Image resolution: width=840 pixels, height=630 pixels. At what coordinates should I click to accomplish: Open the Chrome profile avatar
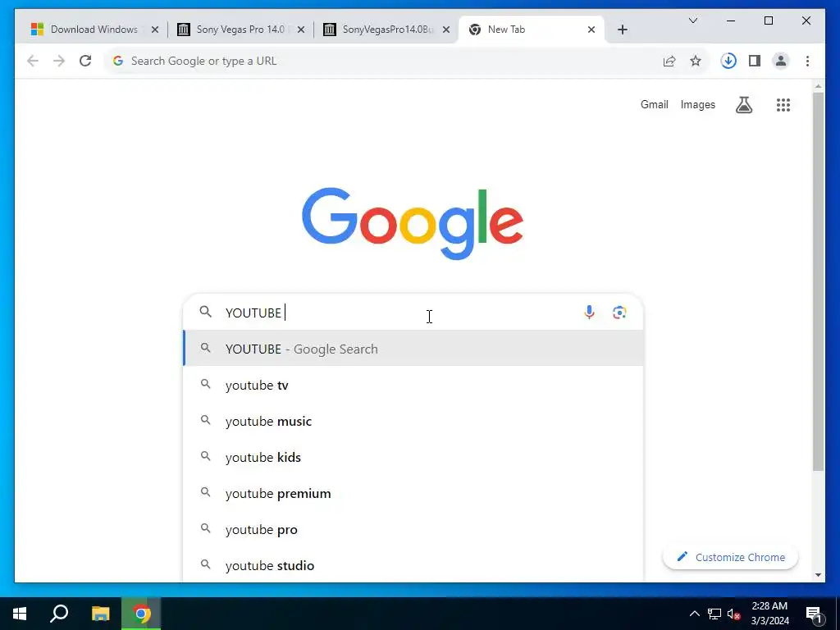coord(781,61)
